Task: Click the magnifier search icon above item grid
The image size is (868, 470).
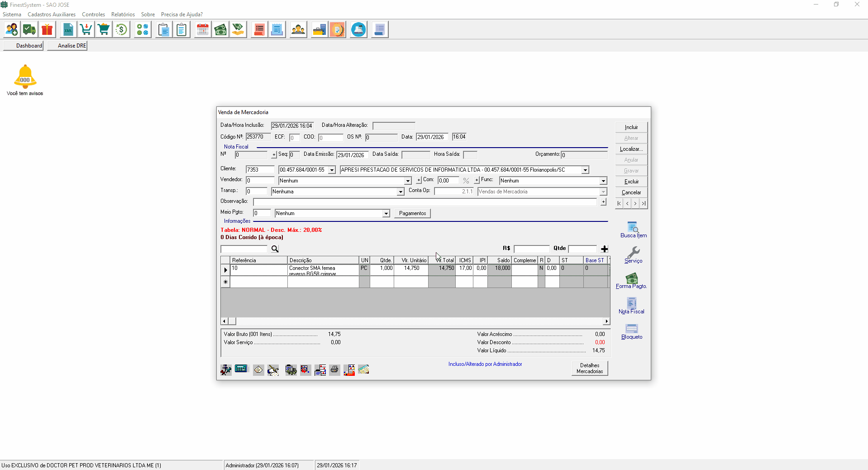Action: point(275,249)
